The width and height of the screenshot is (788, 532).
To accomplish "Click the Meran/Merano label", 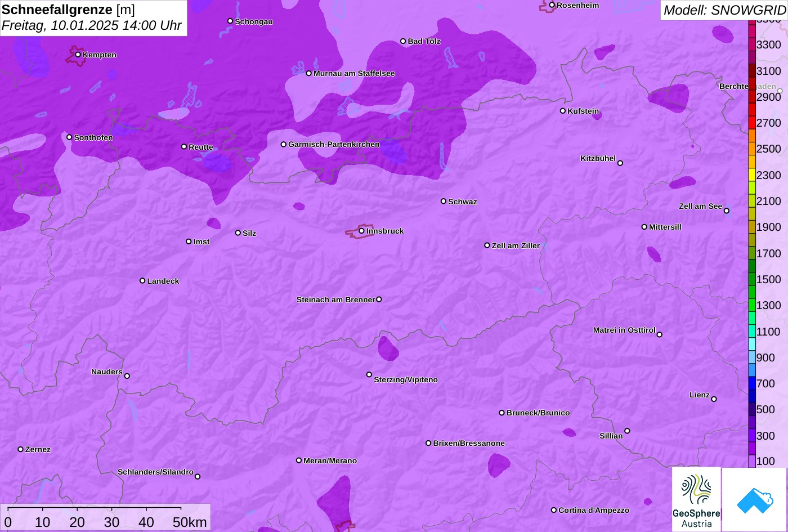I will 330,461.
